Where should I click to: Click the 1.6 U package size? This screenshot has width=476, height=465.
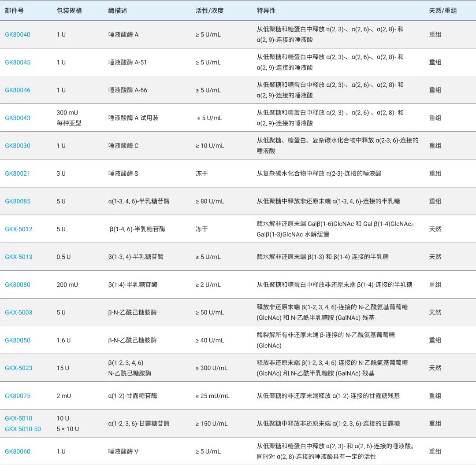point(63,340)
